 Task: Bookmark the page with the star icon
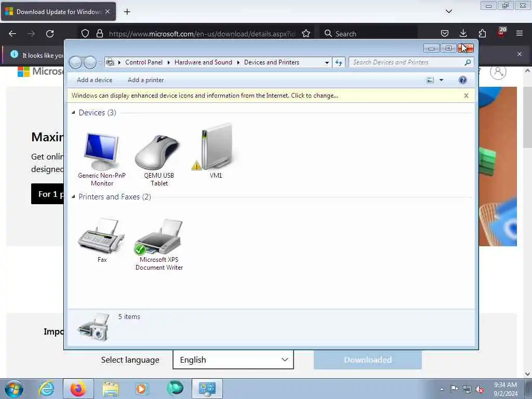(x=305, y=34)
